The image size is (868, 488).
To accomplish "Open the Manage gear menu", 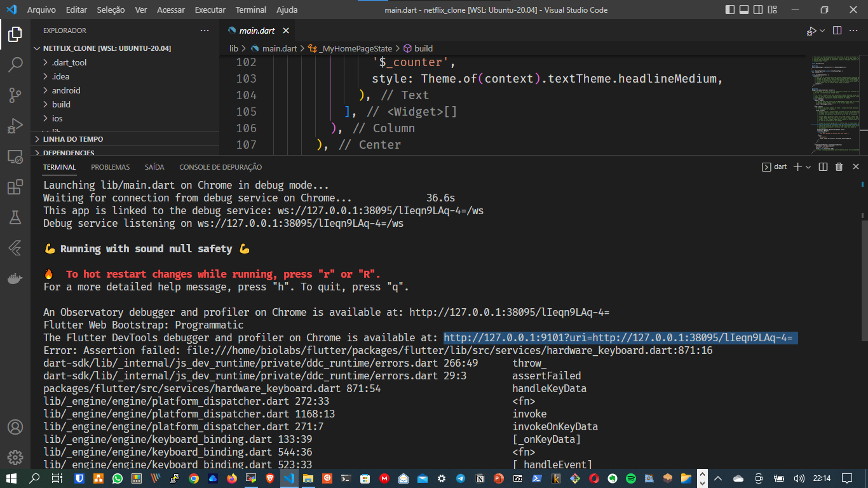I will pyautogui.click(x=15, y=457).
